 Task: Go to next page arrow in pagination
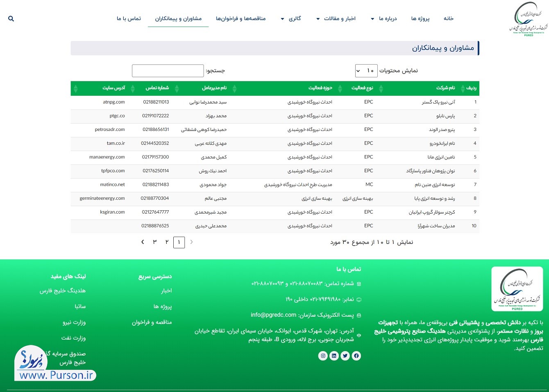point(143,242)
